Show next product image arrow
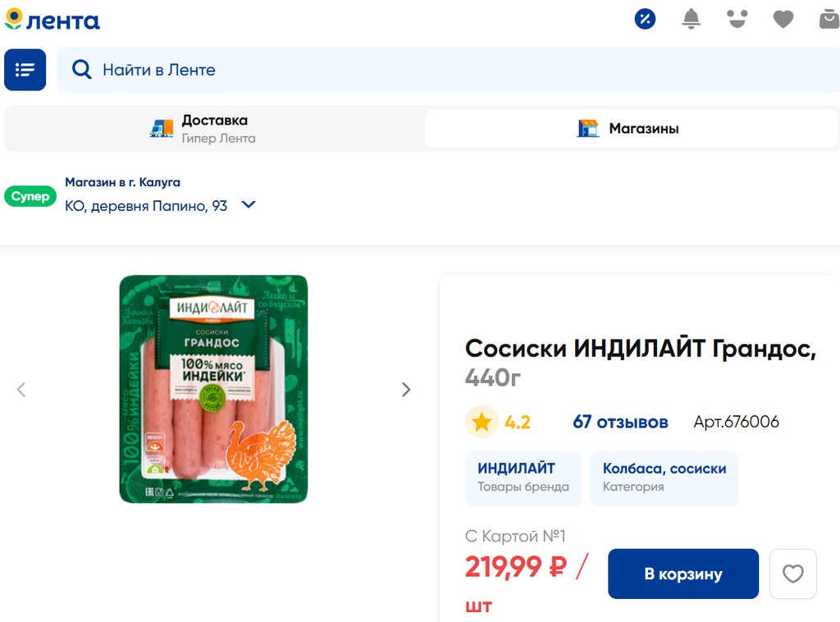This screenshot has height=622, width=840. tap(406, 390)
